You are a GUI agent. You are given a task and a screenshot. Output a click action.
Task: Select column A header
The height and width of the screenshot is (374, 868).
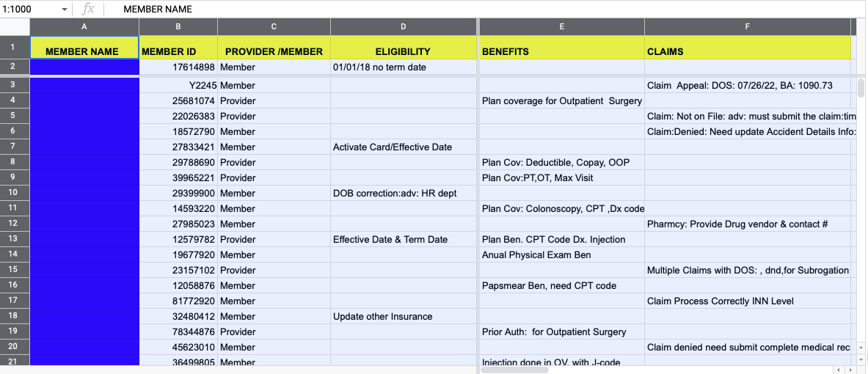(84, 27)
